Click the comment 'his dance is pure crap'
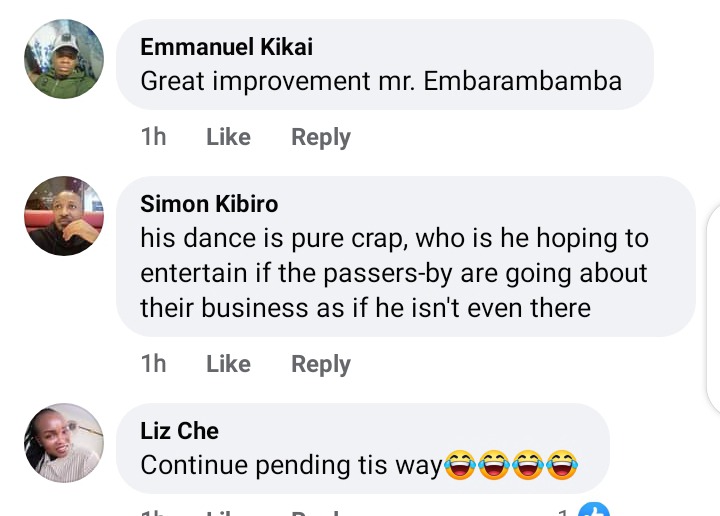 click(x=394, y=273)
